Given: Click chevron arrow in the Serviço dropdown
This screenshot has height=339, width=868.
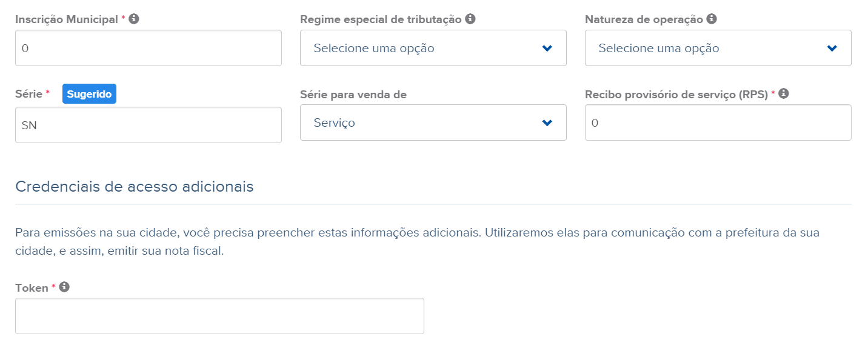Looking at the screenshot, I should [x=547, y=123].
